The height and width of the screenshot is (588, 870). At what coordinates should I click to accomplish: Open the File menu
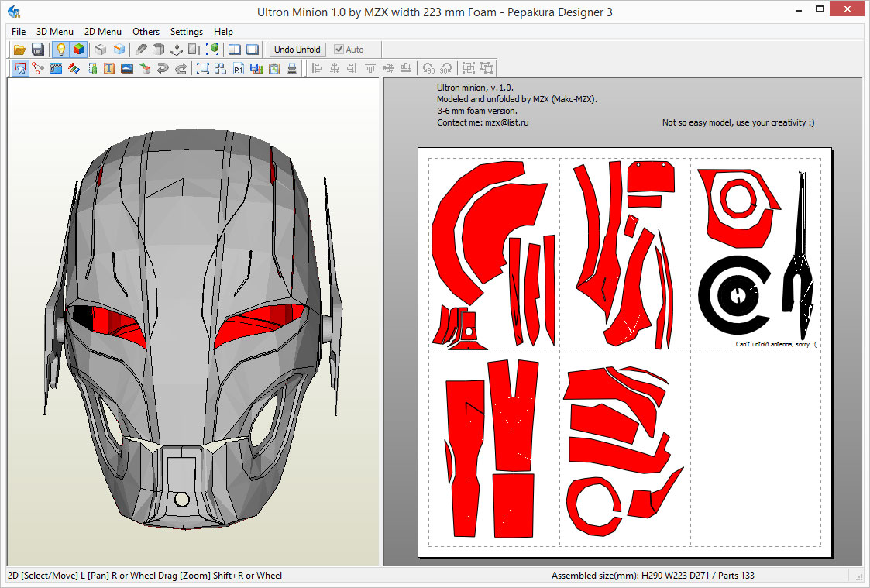pyautogui.click(x=19, y=32)
